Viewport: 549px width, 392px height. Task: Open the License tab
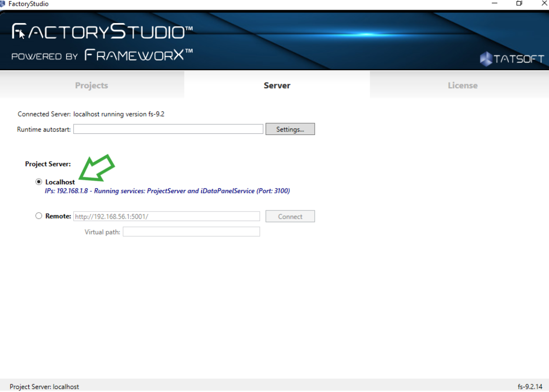click(463, 85)
